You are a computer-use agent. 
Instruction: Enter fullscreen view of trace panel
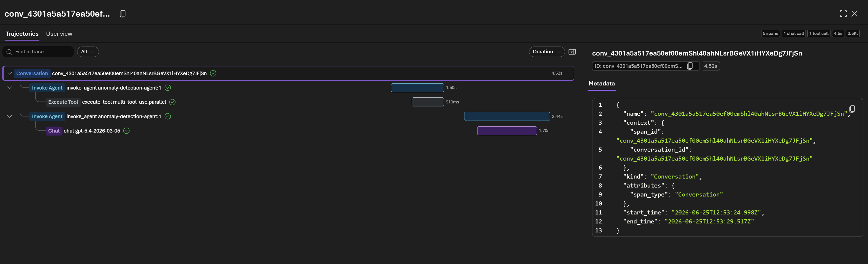[x=843, y=14]
